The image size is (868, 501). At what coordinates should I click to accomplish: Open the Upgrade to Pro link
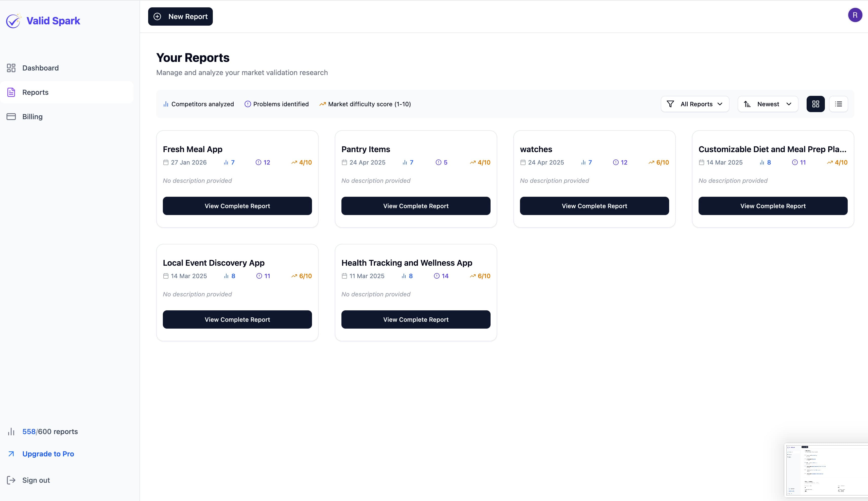(48, 454)
